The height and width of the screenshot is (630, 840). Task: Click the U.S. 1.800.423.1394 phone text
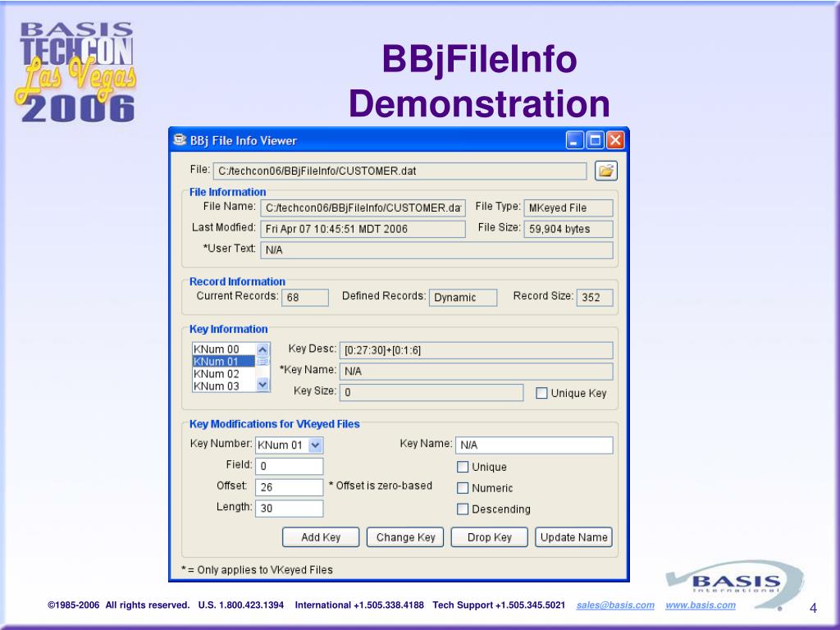(241, 605)
